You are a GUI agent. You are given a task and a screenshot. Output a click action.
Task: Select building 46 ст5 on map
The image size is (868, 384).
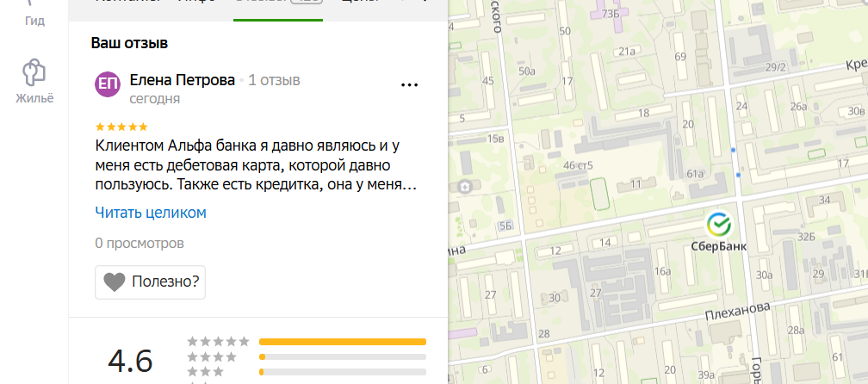577,165
